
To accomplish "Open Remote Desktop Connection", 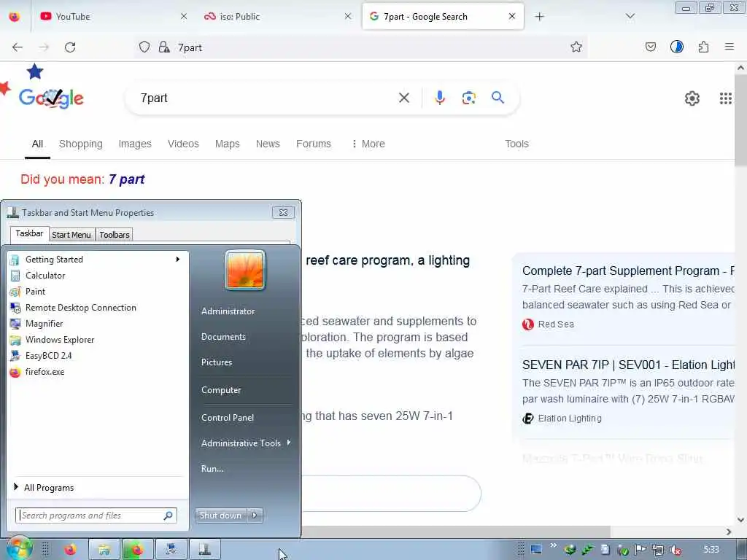I will coord(98,308).
